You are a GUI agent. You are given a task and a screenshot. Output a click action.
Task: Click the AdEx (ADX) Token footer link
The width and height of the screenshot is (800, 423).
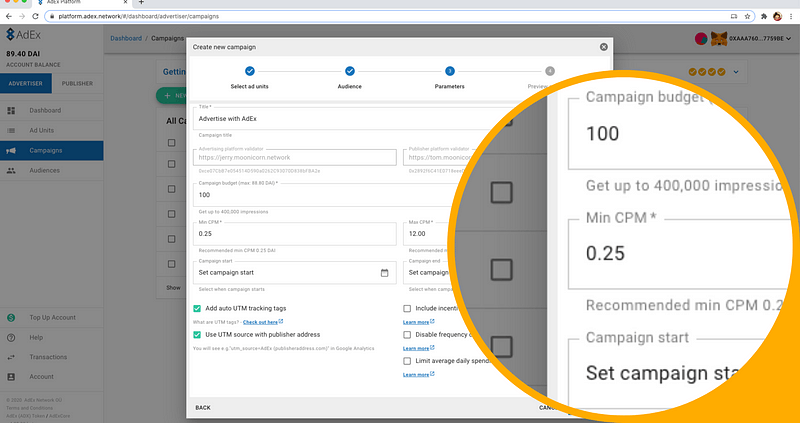[x=26, y=416]
